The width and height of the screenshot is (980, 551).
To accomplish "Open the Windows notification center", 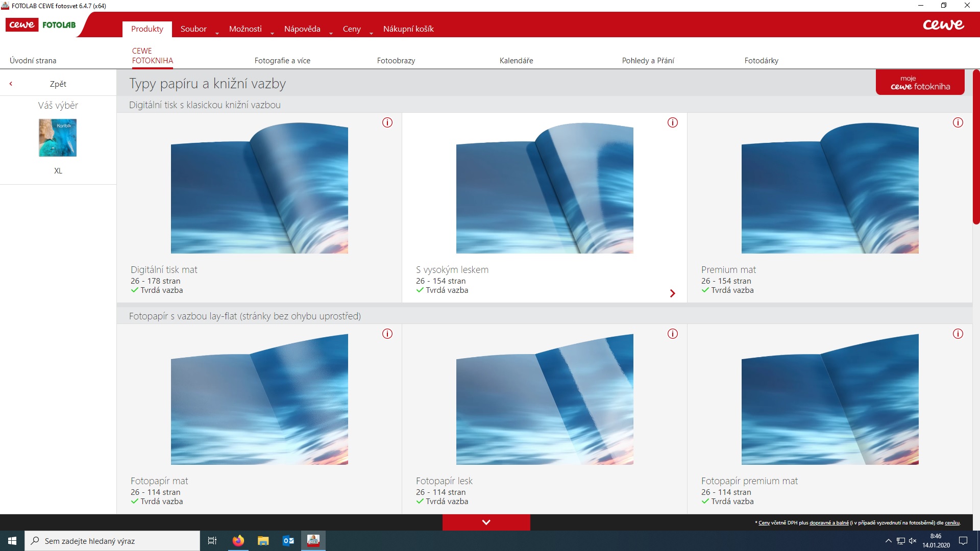I will tap(963, 541).
